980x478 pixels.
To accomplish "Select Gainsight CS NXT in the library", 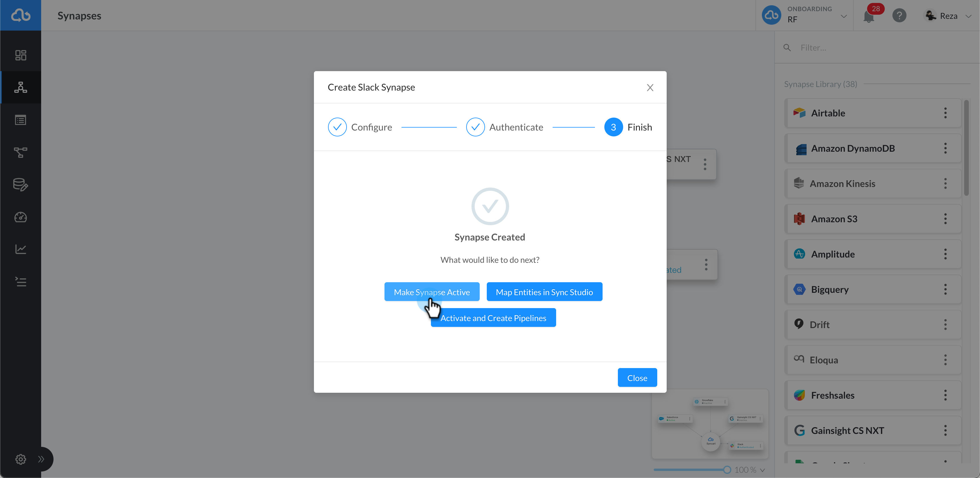I will coord(873,430).
